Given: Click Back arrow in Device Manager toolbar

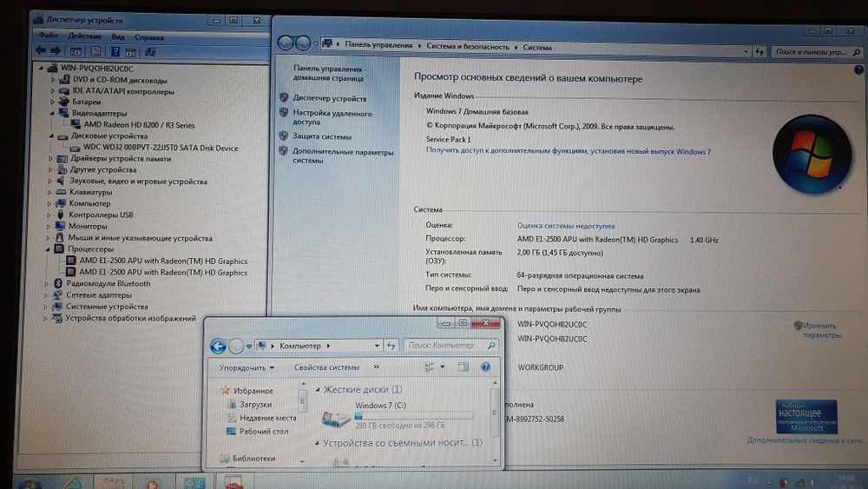Looking at the screenshot, I should pyautogui.click(x=41, y=51).
